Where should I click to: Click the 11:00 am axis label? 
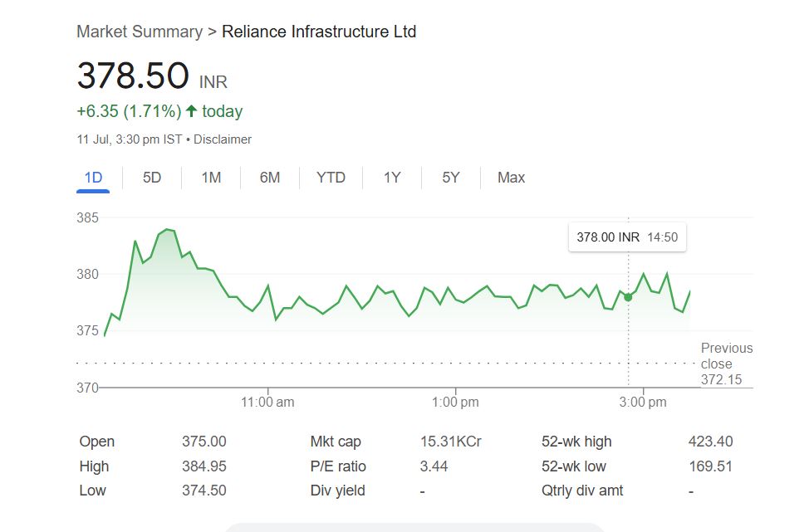click(267, 403)
